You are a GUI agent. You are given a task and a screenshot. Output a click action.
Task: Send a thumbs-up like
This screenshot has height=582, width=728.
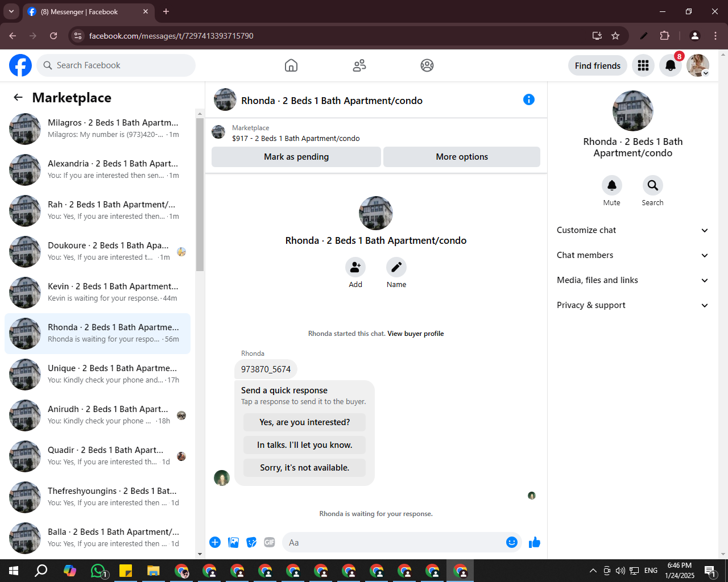[535, 542]
